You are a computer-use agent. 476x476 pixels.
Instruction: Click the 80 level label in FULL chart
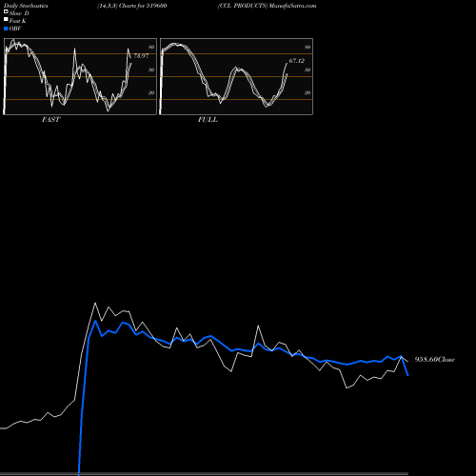click(x=307, y=47)
